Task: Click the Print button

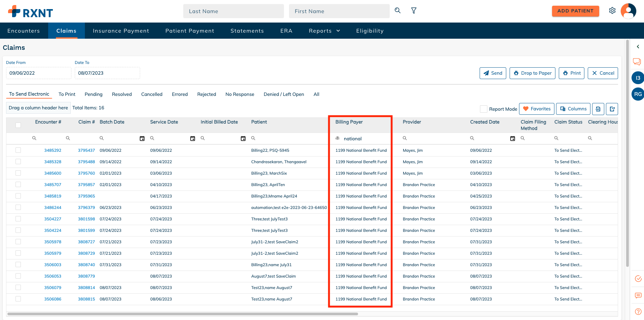Action: point(572,73)
